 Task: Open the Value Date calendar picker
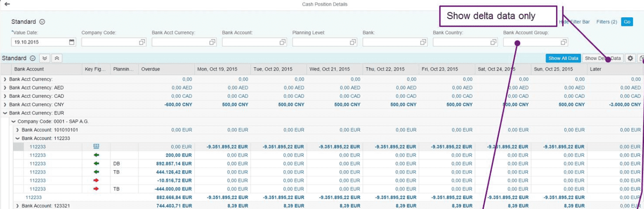click(x=72, y=42)
